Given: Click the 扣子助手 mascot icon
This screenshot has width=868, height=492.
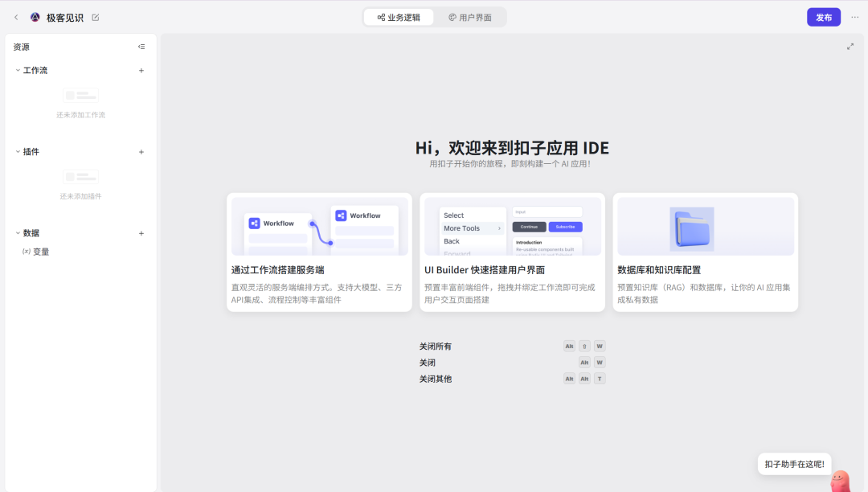Looking at the screenshot, I should click(841, 481).
